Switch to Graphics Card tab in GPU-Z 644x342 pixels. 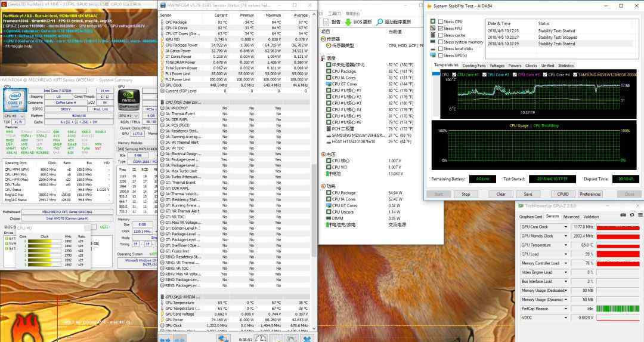[531, 217]
